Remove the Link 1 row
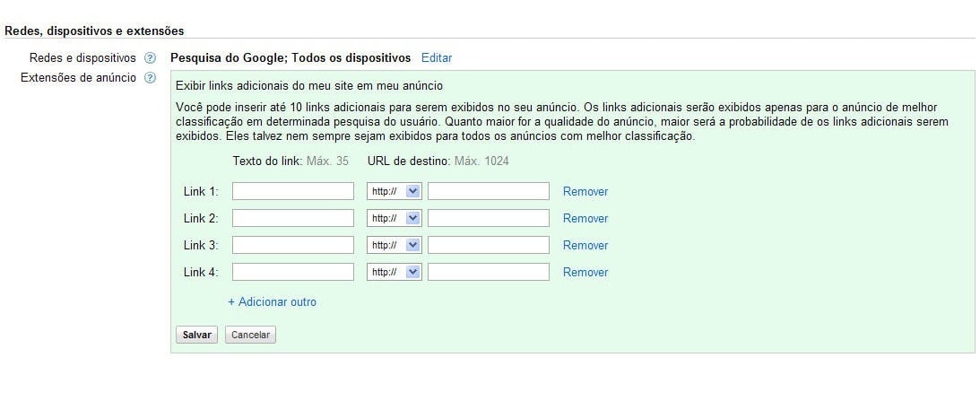980x401 pixels. (x=585, y=191)
